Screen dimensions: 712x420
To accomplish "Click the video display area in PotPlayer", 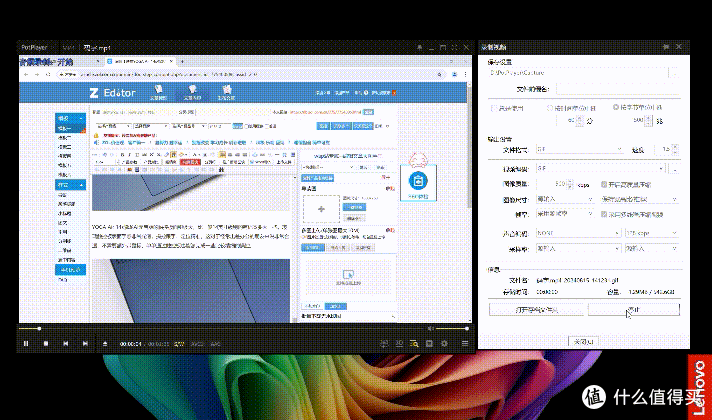I will tap(245, 189).
